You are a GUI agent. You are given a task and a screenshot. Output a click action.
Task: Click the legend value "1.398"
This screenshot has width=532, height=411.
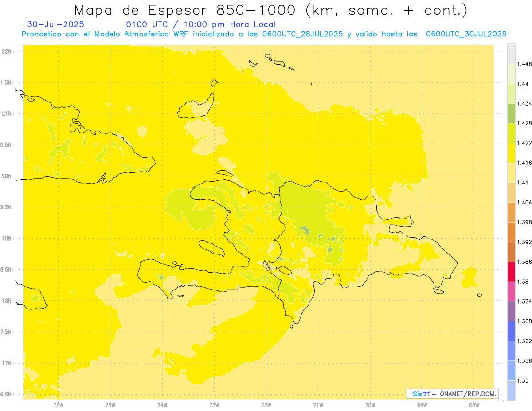pyautogui.click(x=525, y=222)
